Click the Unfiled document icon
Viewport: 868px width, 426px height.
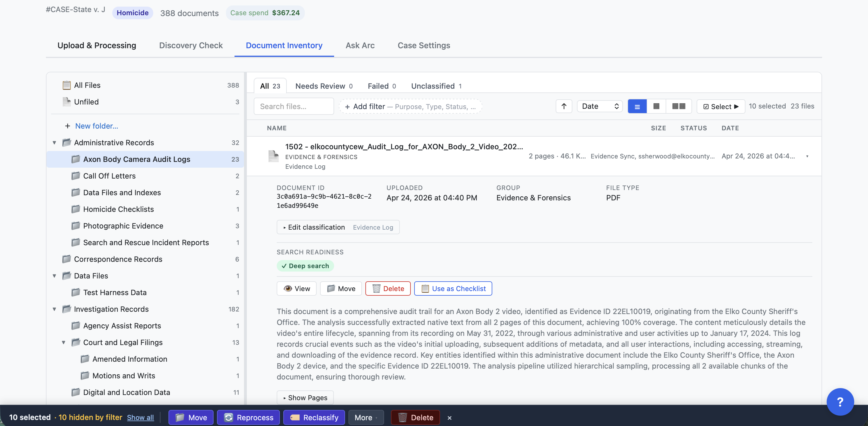point(67,102)
